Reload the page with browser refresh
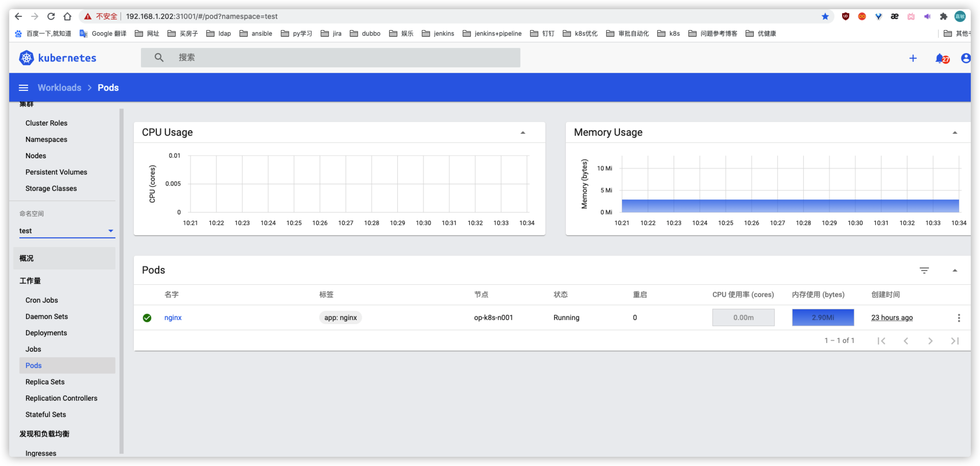Viewport: 980px width, 466px height. coord(51,16)
